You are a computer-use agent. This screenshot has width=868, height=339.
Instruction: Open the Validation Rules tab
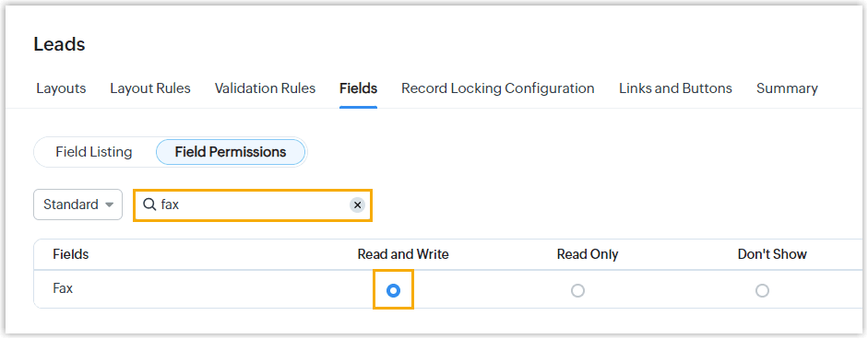click(x=265, y=88)
